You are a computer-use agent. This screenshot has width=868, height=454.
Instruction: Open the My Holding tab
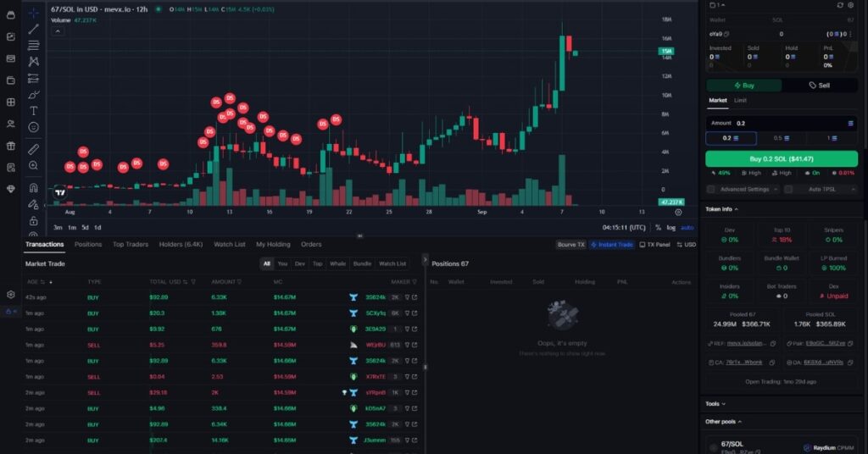tap(273, 245)
